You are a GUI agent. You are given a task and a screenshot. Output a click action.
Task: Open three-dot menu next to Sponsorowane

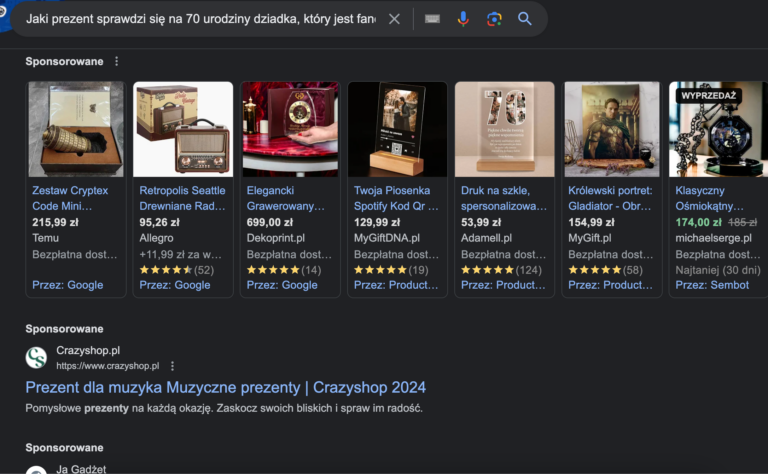(x=116, y=61)
